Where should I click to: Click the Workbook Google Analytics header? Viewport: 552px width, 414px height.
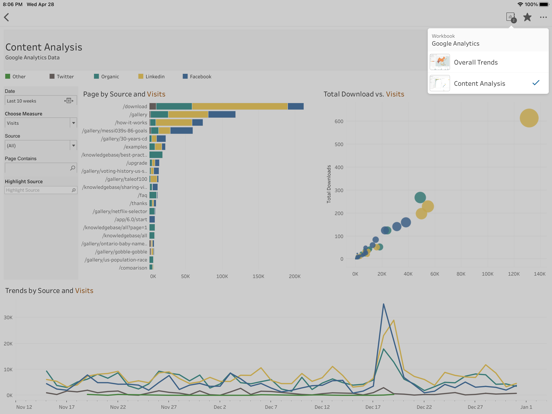[488, 40]
